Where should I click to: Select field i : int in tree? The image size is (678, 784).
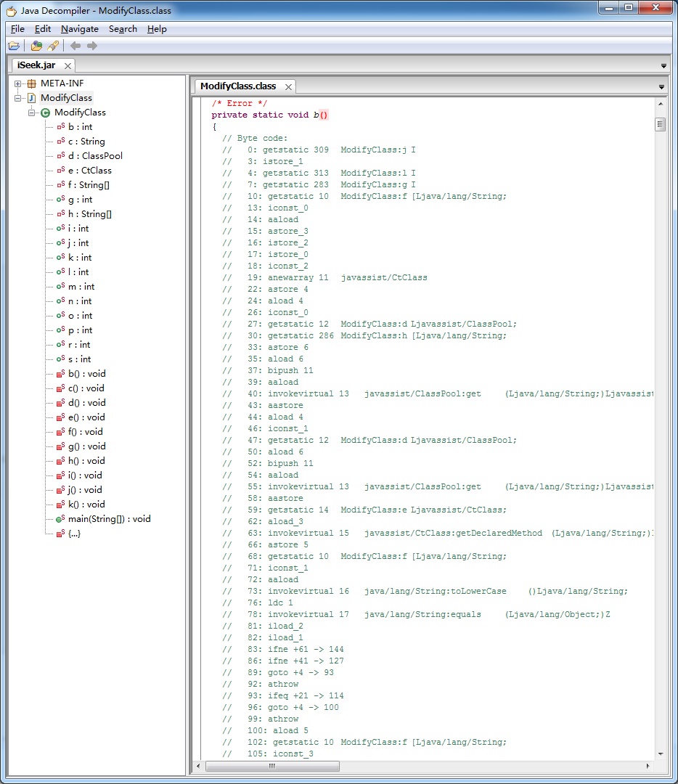[x=78, y=229]
